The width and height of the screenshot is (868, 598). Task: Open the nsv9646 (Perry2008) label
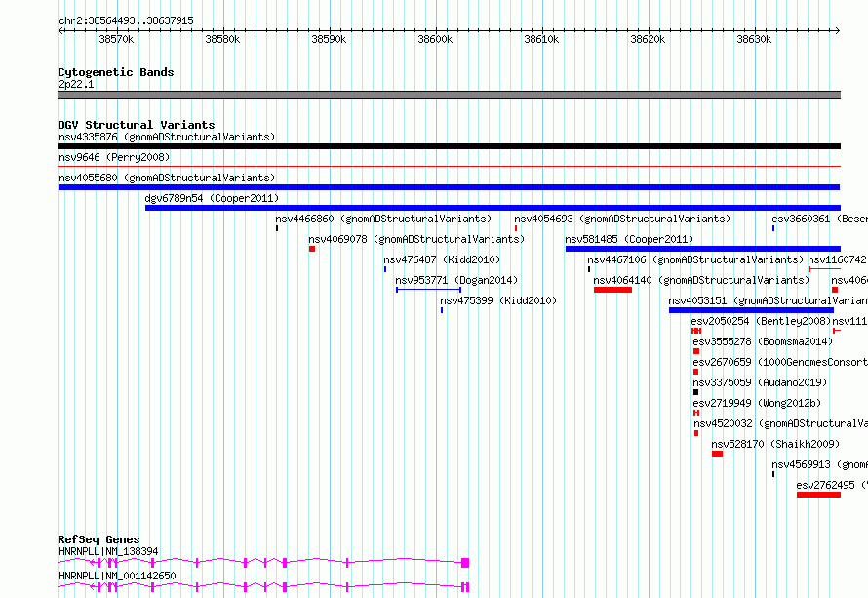coord(114,157)
